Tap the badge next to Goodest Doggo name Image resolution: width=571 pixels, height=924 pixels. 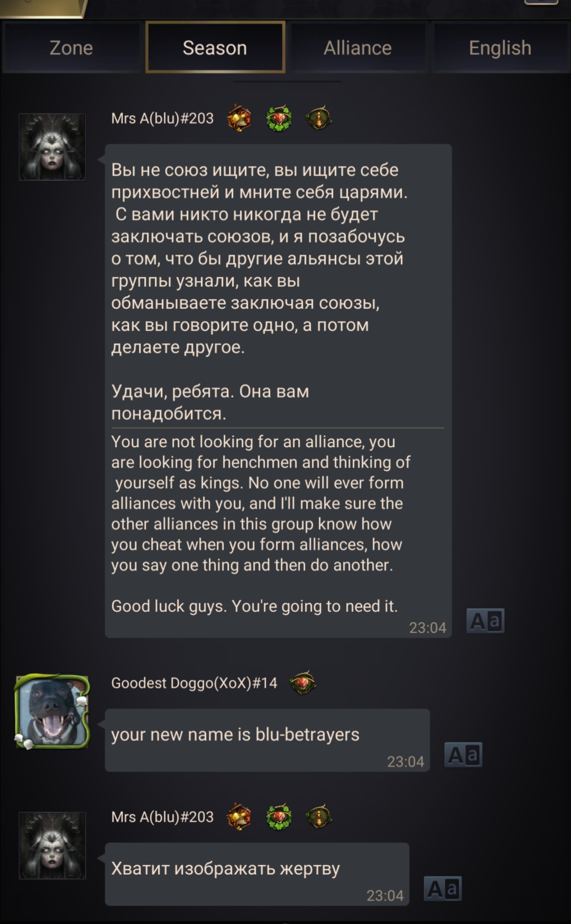click(x=303, y=683)
